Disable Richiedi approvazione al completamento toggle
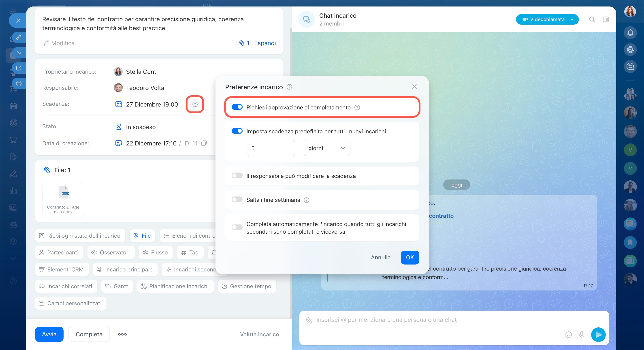 [237, 107]
